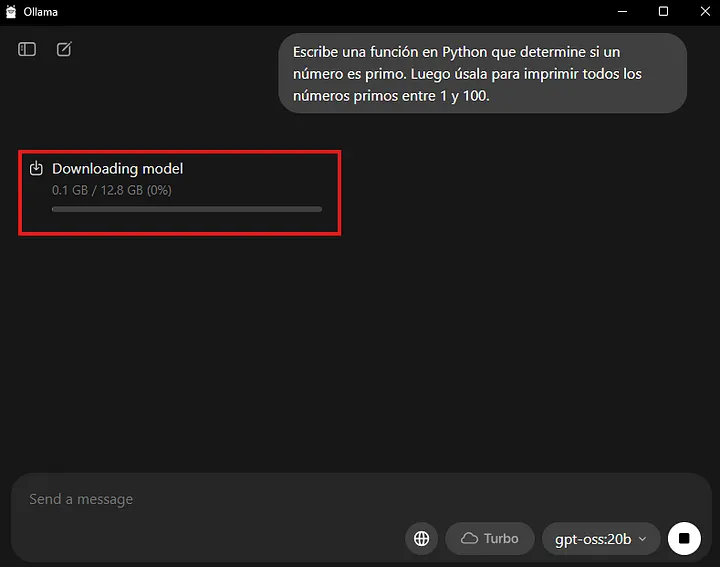Toggle Turbo cloud mode
This screenshot has width=720, height=567.
pos(489,538)
